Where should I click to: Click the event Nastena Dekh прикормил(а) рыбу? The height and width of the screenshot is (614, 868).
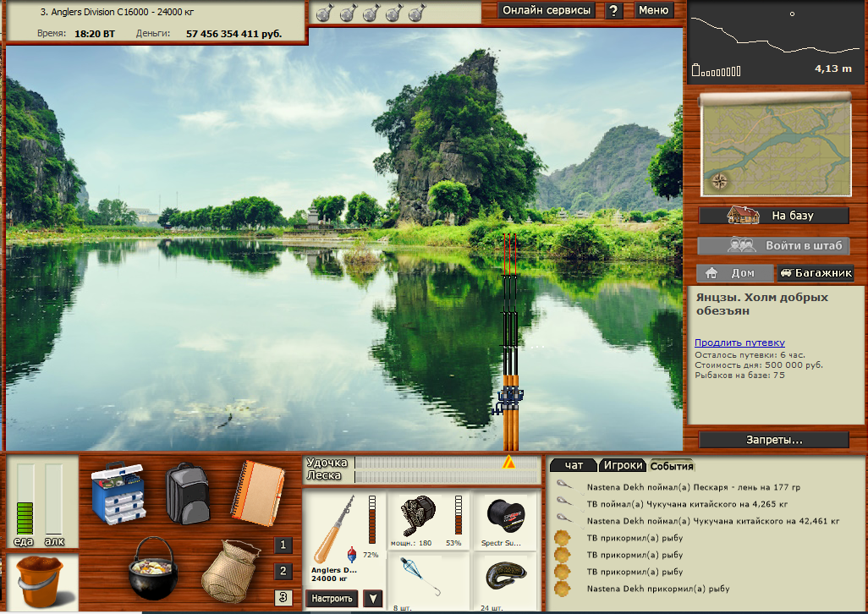coord(658,589)
